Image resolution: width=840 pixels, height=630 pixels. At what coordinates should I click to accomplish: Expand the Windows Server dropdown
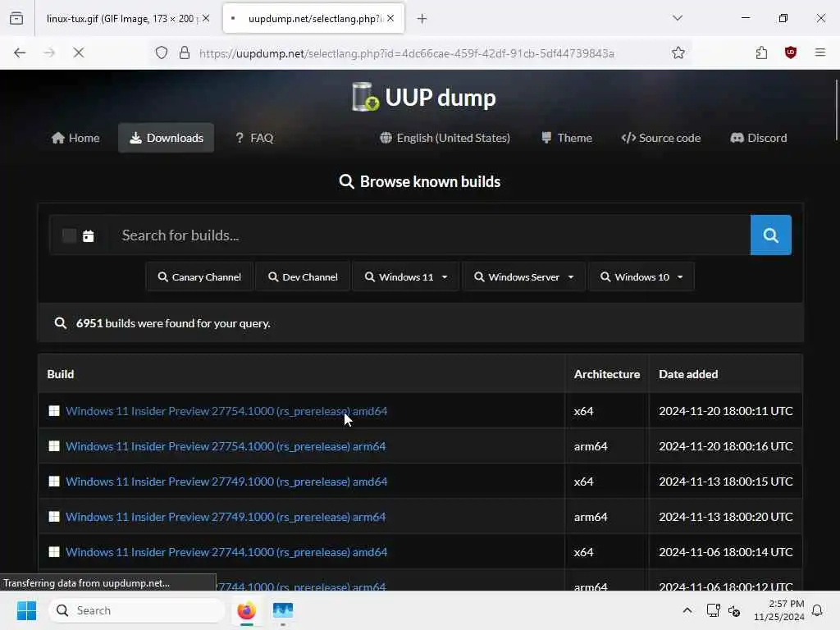tap(523, 277)
